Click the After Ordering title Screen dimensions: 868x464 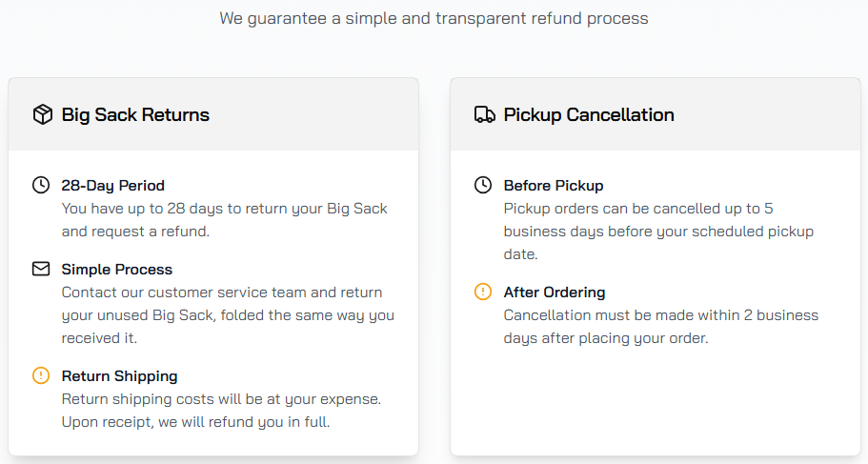pyautogui.click(x=554, y=293)
